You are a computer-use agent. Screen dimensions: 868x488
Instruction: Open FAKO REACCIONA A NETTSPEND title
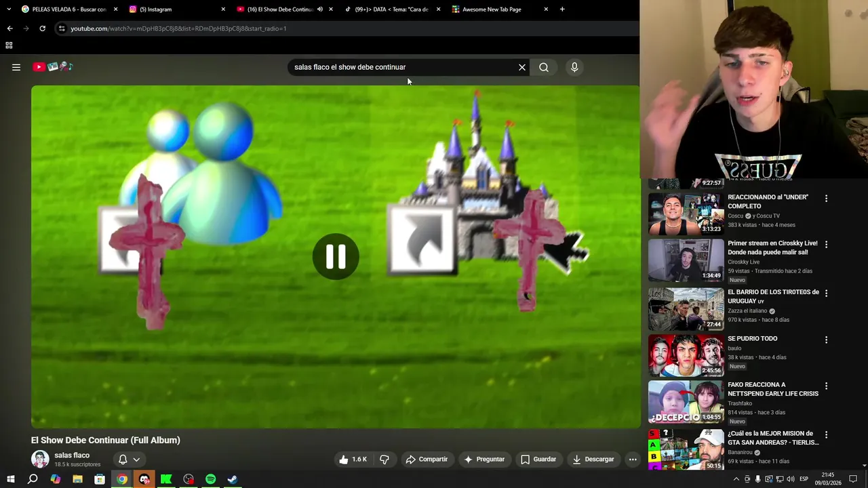click(773, 389)
